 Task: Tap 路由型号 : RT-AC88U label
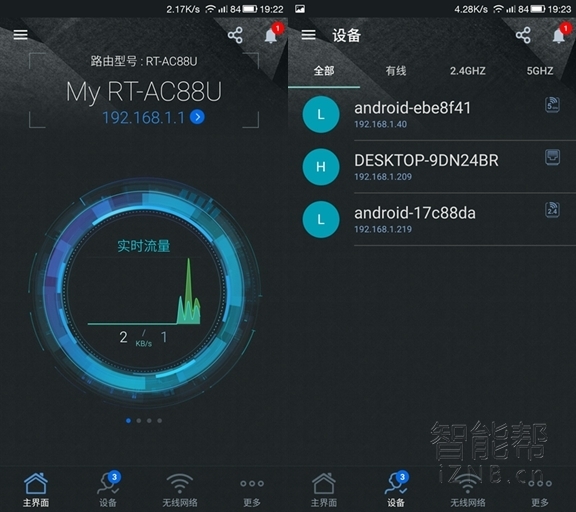click(x=144, y=61)
